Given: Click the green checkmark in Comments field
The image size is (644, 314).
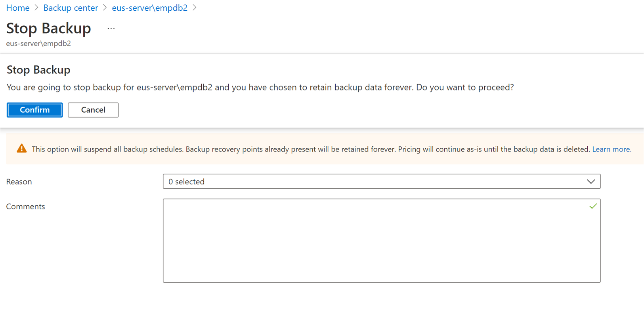Looking at the screenshot, I should point(593,206).
